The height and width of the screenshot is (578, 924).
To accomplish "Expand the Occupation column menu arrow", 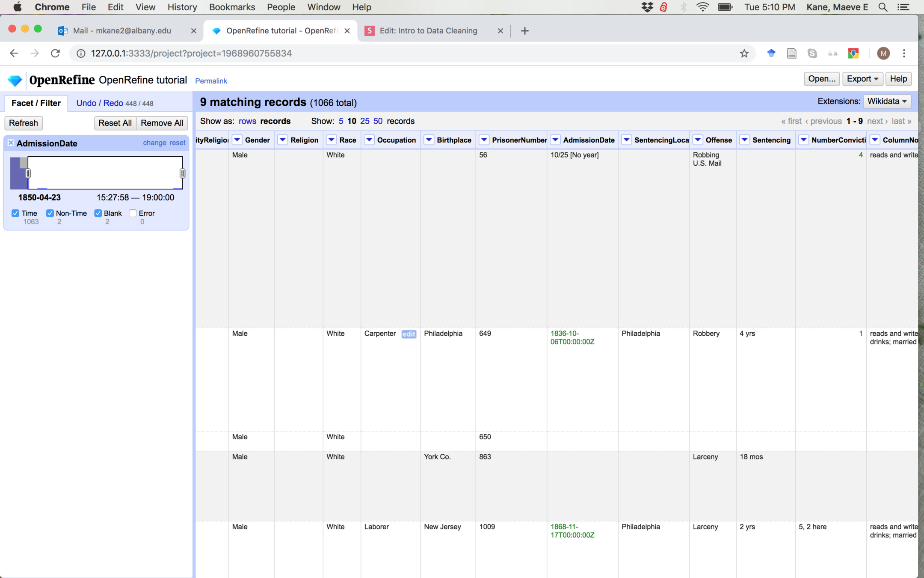I will coord(369,140).
